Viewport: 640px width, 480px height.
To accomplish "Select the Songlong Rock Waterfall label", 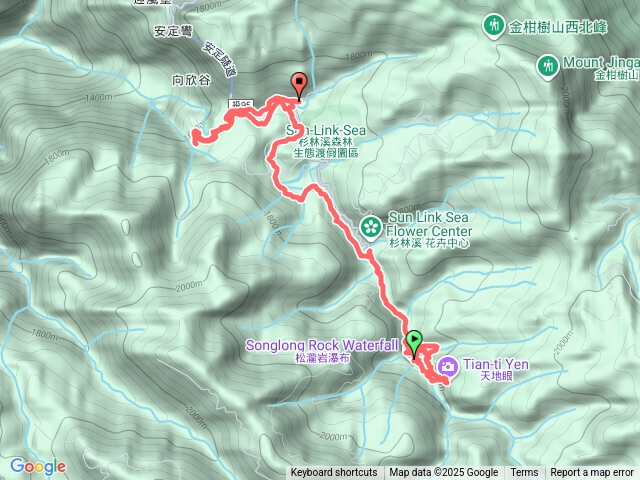I will (x=322, y=350).
